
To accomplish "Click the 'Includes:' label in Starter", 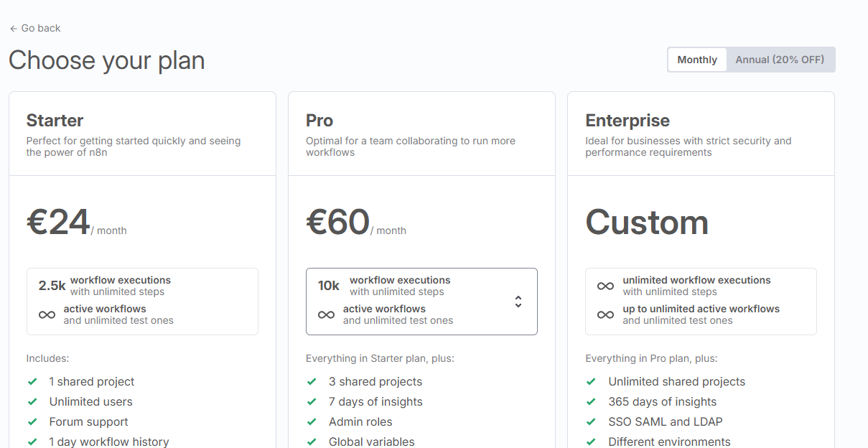I will tap(48, 358).
